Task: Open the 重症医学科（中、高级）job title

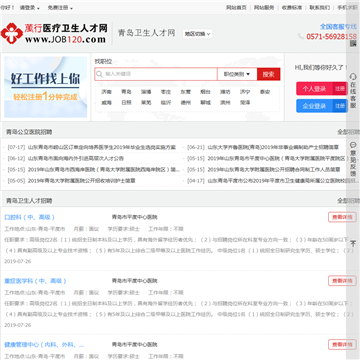Action: point(35,281)
